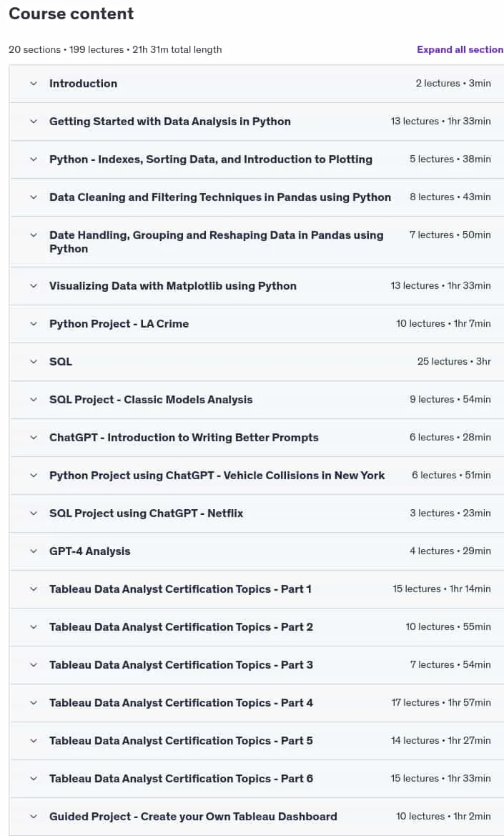Select Tableau Certification Topics - Part 6 heading
The height and width of the screenshot is (836, 504).
click(x=181, y=778)
